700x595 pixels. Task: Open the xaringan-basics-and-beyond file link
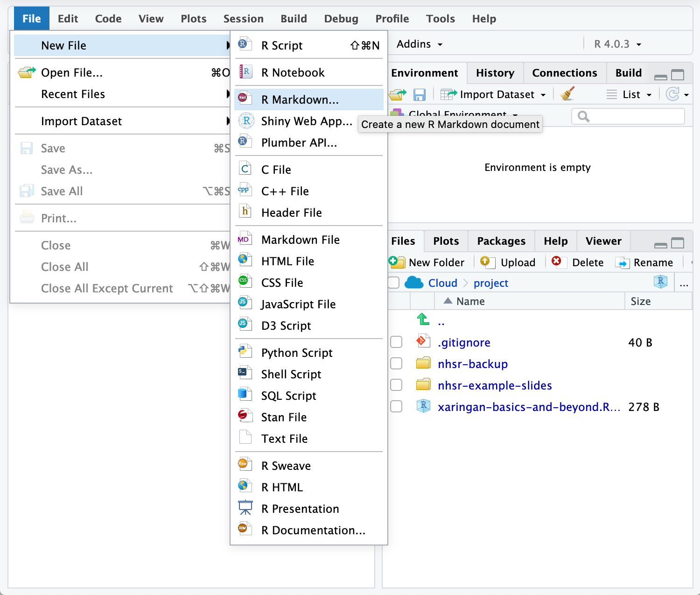click(529, 407)
